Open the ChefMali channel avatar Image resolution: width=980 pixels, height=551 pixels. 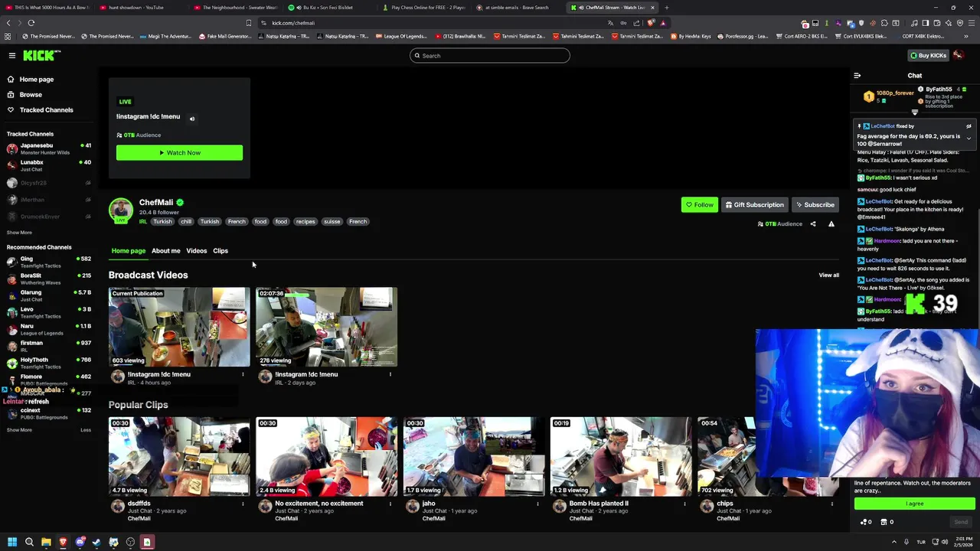tap(120, 210)
